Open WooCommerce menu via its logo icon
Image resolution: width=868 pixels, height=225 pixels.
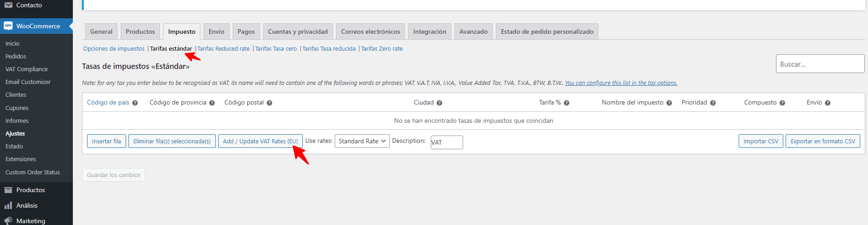click(x=8, y=26)
